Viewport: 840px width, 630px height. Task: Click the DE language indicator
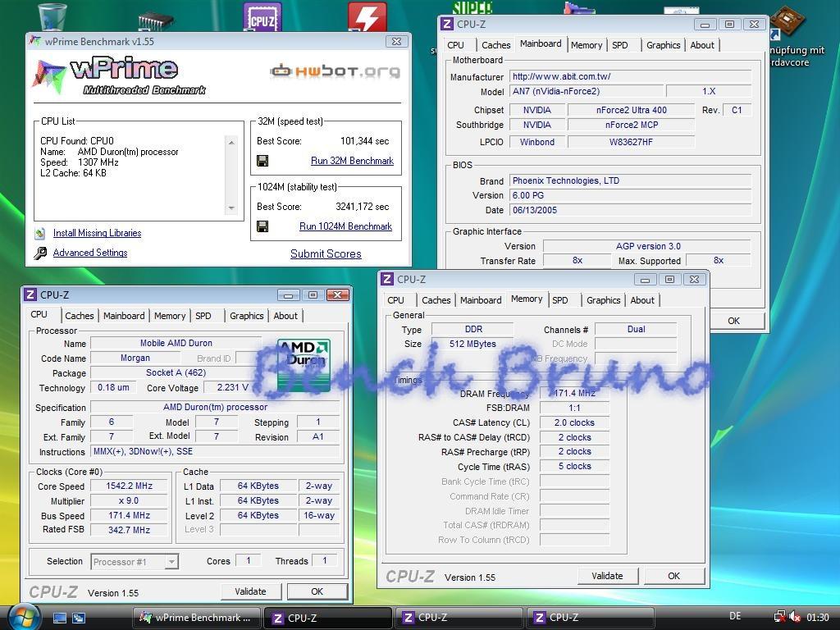736,616
